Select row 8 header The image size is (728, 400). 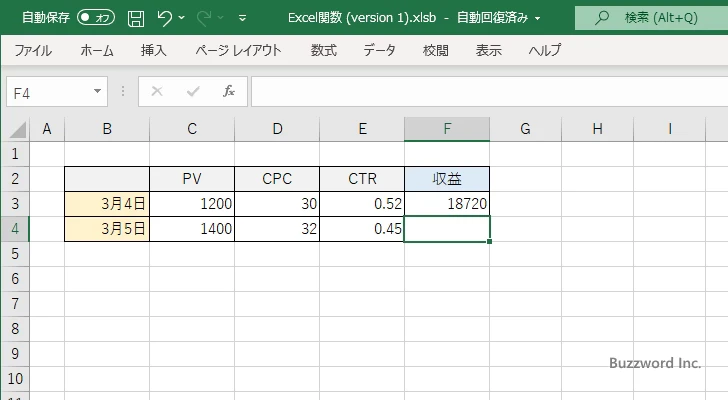click(15, 329)
